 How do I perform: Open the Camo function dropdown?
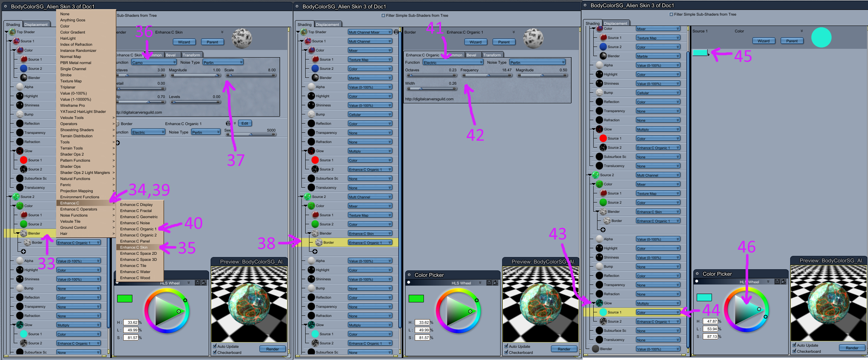pyautogui.click(x=154, y=62)
